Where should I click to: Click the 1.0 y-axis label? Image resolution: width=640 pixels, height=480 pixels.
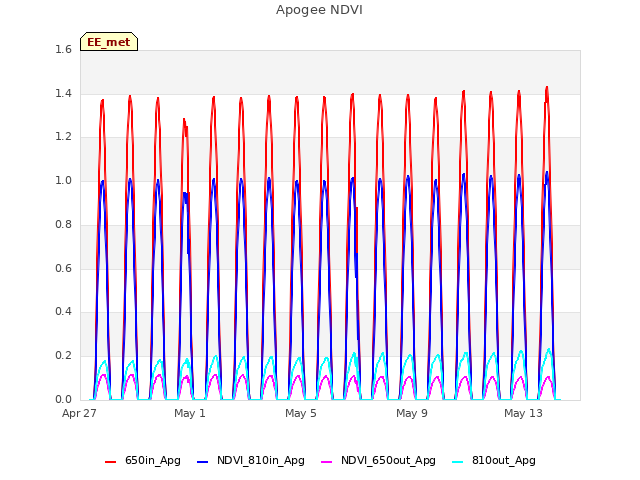click(x=63, y=180)
